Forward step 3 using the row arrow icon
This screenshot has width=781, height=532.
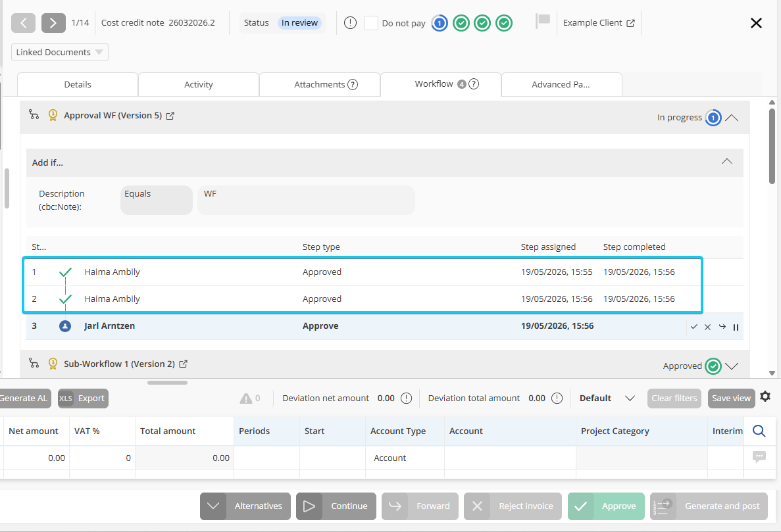(722, 326)
